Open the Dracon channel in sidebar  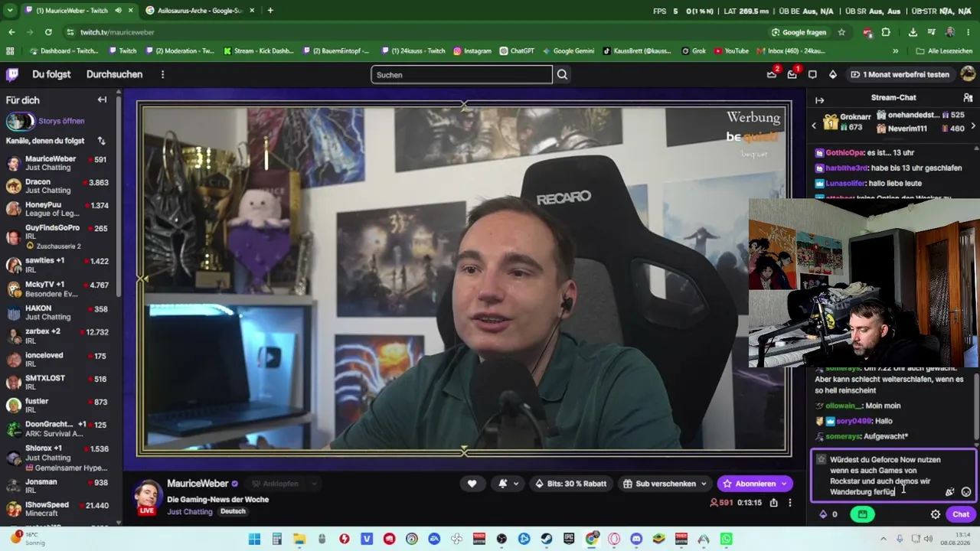[60, 186]
